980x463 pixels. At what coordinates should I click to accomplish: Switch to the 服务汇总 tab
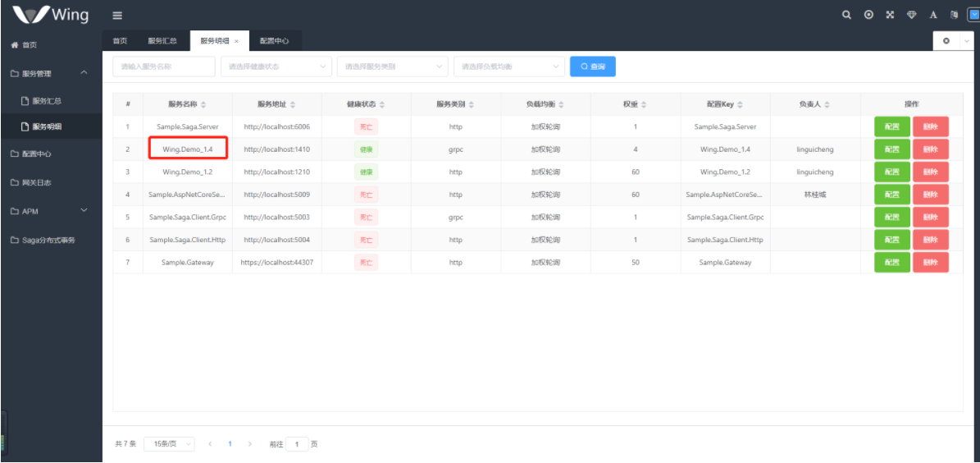pos(162,41)
